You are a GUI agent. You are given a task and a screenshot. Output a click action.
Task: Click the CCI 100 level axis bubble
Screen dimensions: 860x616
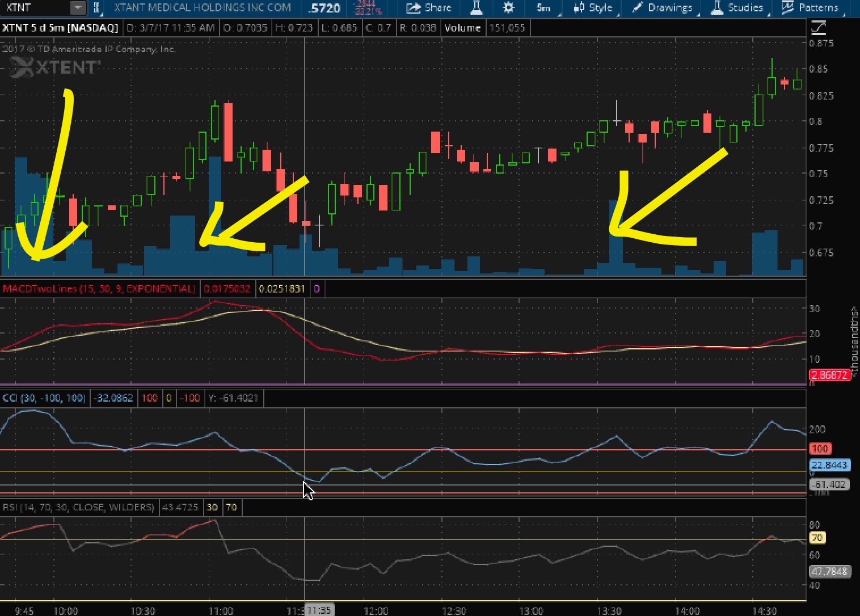820,449
